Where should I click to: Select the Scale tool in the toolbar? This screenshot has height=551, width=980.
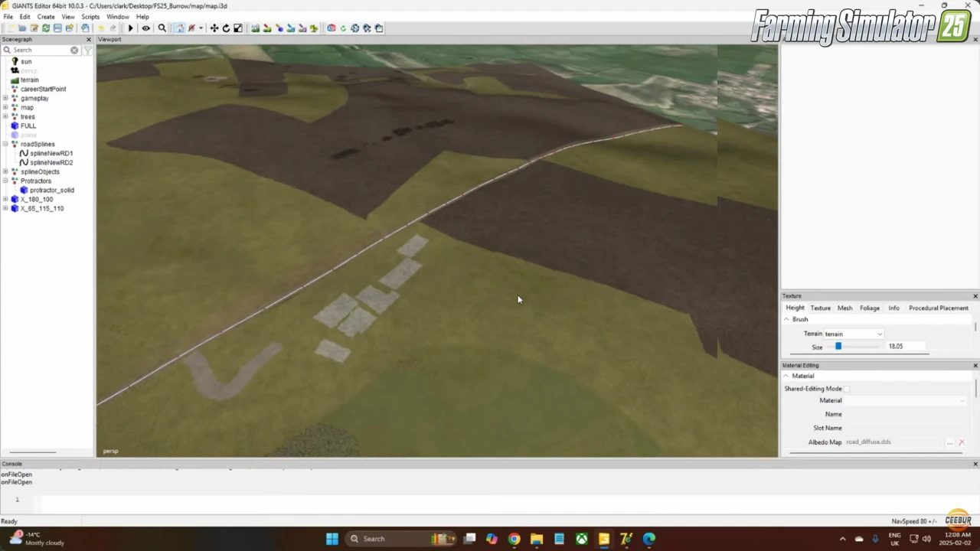(237, 28)
